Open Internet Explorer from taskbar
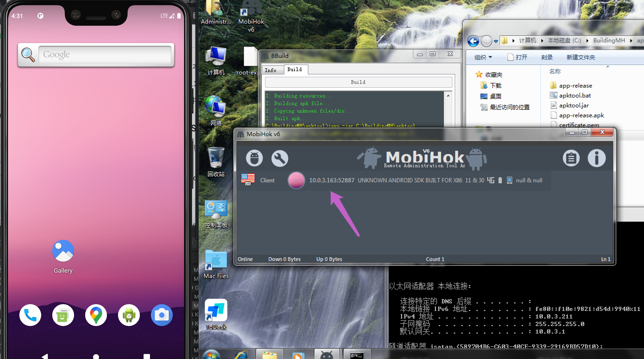Viewport: 644px width, 359px height. [241, 355]
